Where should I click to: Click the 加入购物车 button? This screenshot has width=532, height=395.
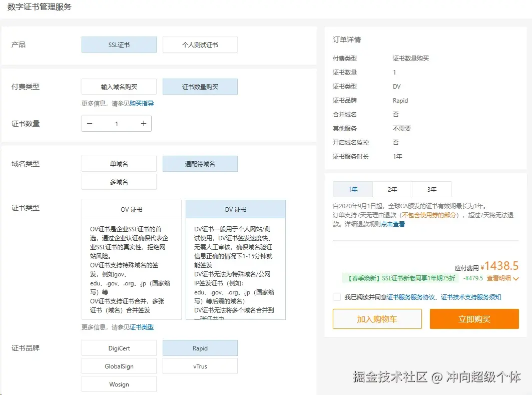click(x=377, y=319)
